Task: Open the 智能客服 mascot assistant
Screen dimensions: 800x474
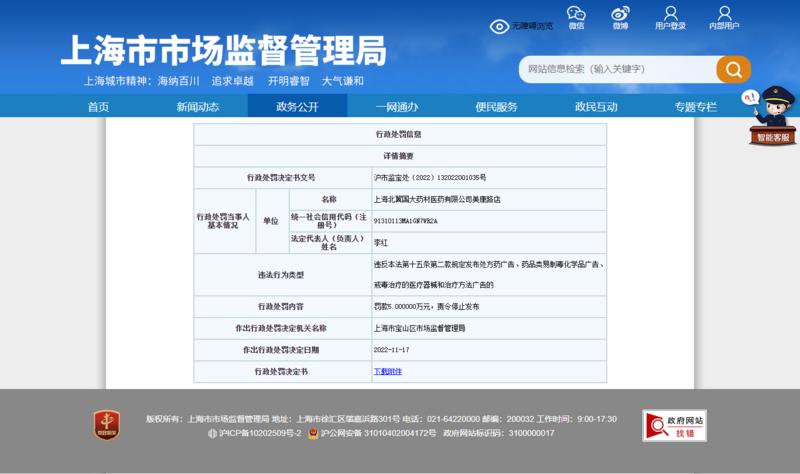Action: (772, 116)
